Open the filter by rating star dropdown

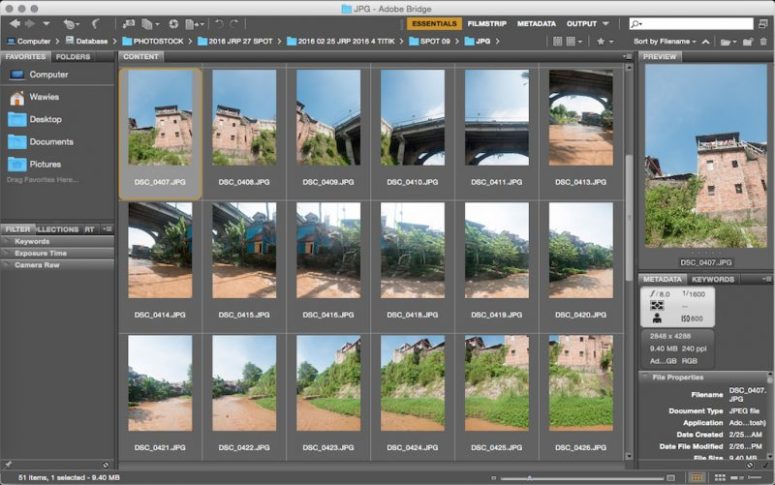coord(605,42)
